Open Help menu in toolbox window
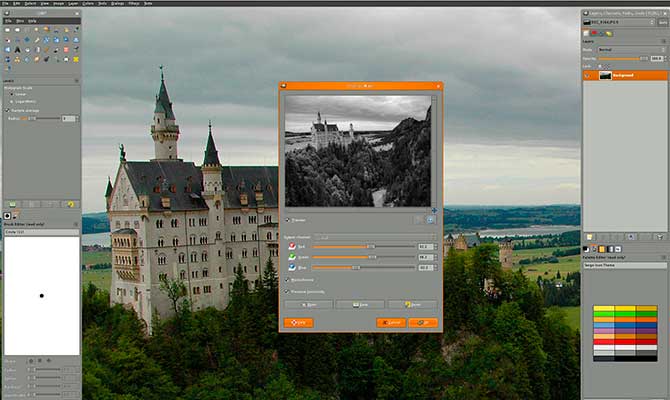Image resolution: width=670 pixels, height=400 pixels. (x=32, y=21)
